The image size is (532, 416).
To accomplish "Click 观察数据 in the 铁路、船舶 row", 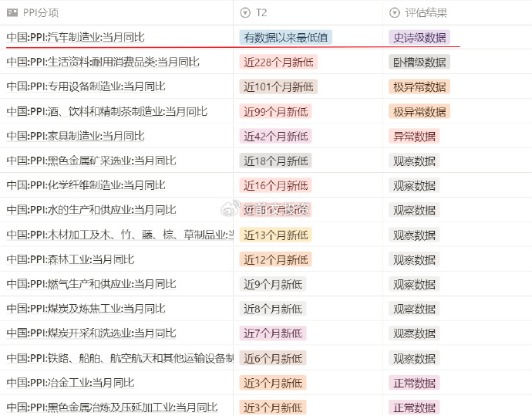I will click(x=414, y=358).
